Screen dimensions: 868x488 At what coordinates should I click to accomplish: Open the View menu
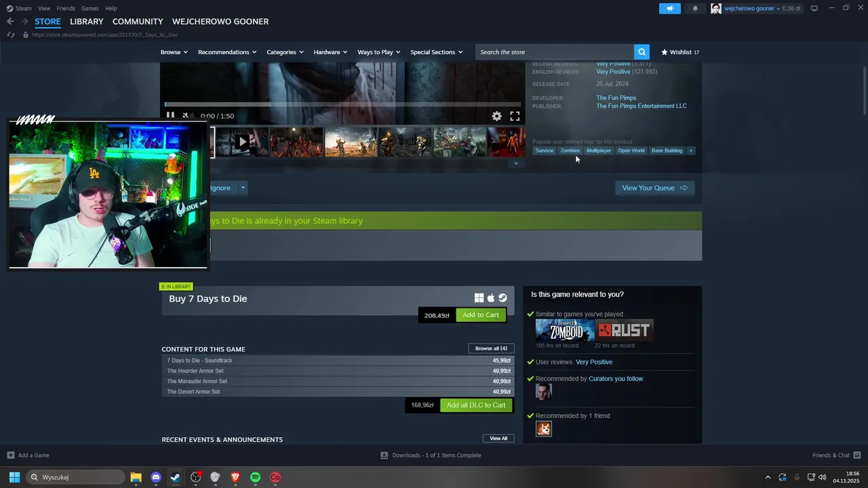point(44,8)
